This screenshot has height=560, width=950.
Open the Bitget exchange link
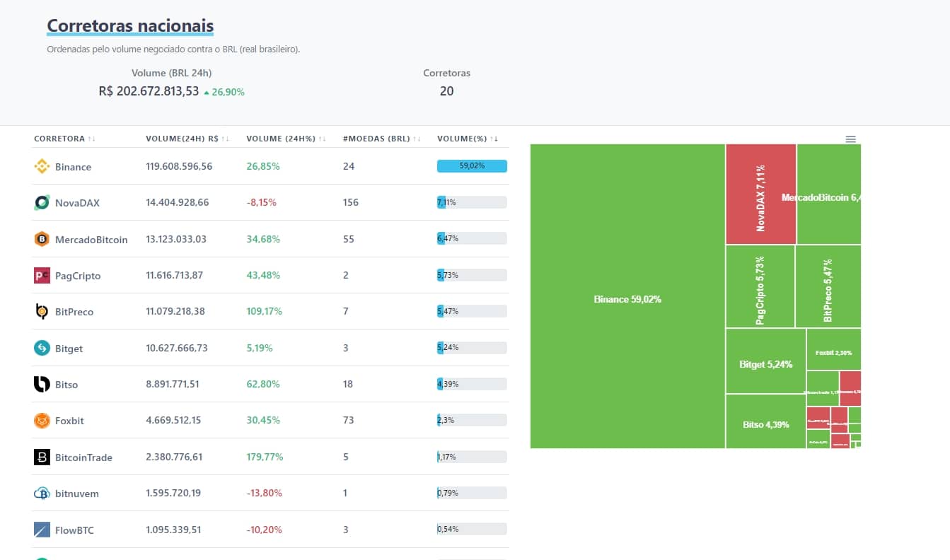70,349
